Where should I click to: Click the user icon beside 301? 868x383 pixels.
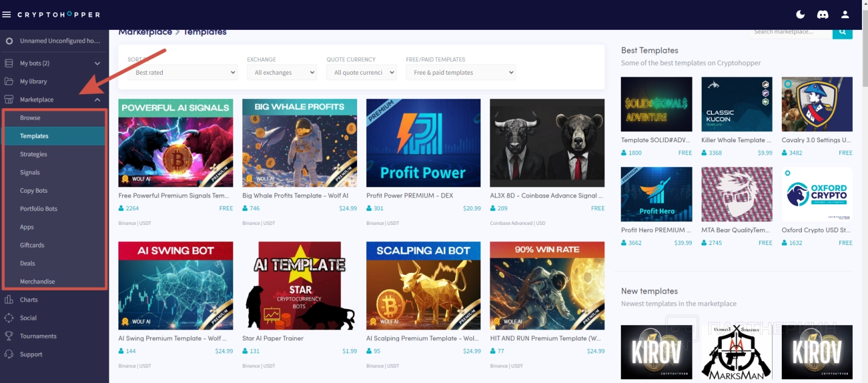369,209
